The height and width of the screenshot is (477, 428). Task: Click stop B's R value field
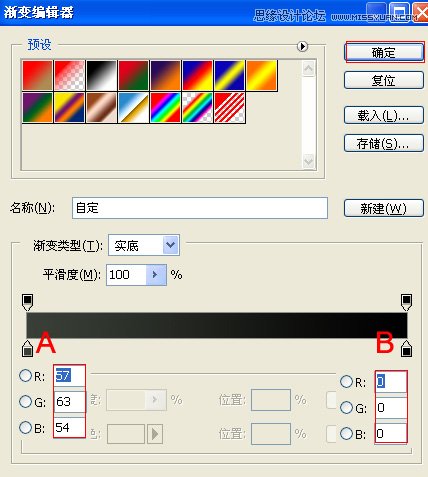(391, 382)
